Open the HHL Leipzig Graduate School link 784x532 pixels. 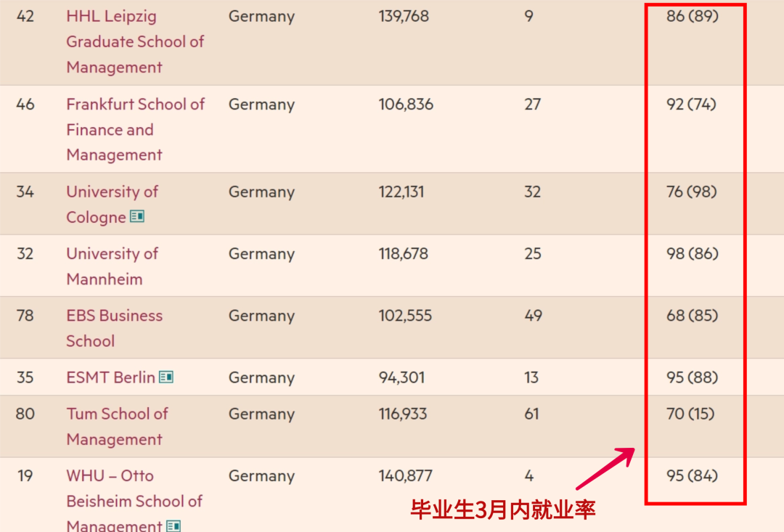[135, 41]
